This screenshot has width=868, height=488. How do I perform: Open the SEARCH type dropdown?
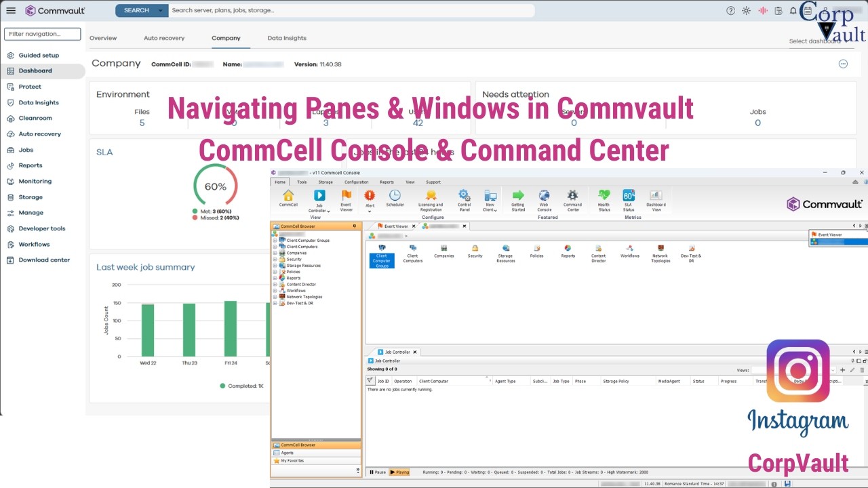coord(161,11)
